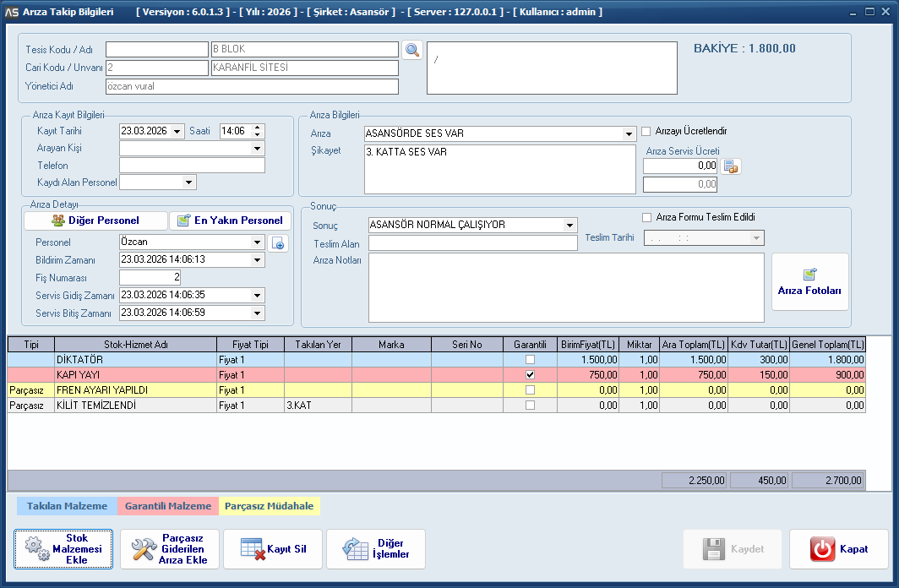
Task: Click Parçasız Giderilen Arıza Ekle tools button
Action: click(x=170, y=549)
